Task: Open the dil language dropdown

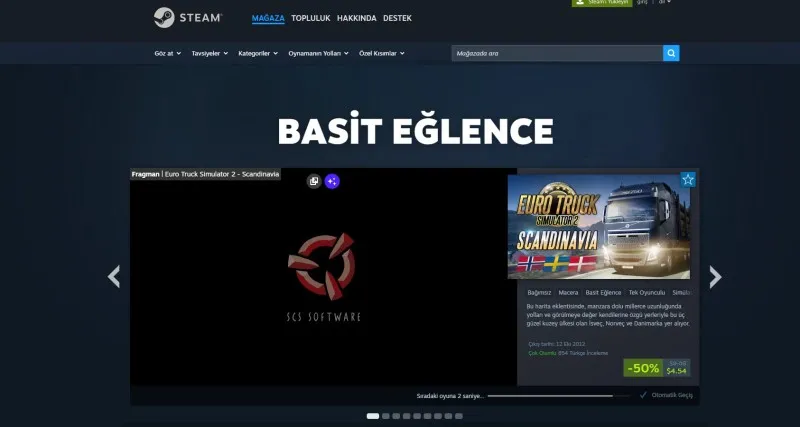Action: click(664, 2)
